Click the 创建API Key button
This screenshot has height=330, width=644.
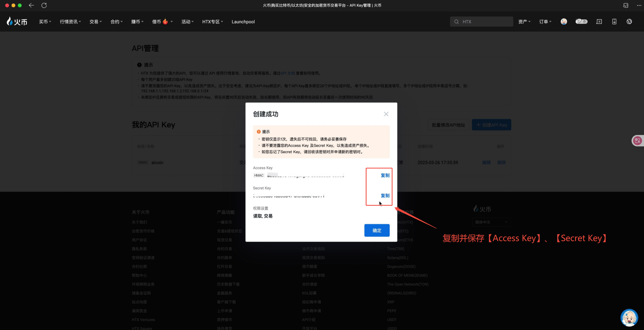click(x=491, y=125)
